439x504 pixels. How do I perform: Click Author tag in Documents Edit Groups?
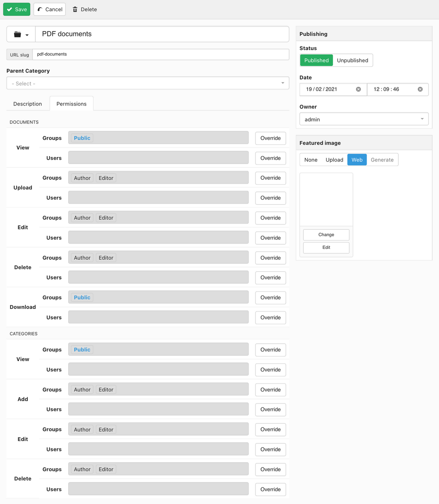(x=82, y=218)
